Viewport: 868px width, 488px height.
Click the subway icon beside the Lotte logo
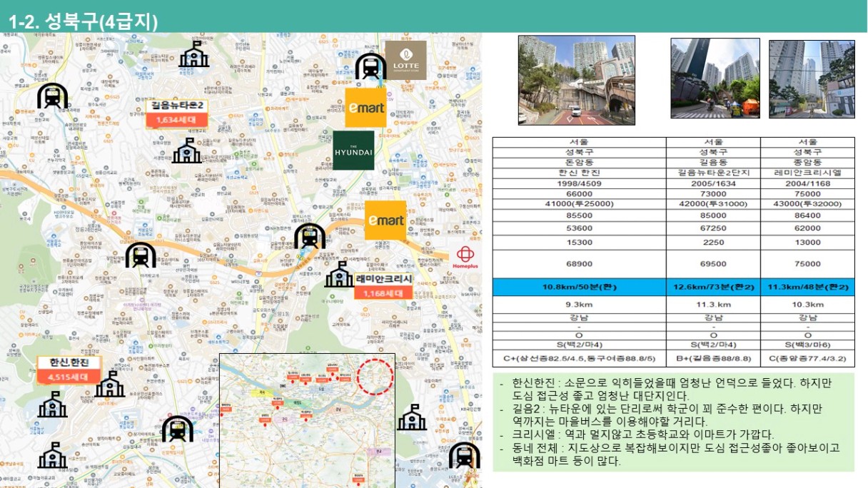(x=370, y=66)
